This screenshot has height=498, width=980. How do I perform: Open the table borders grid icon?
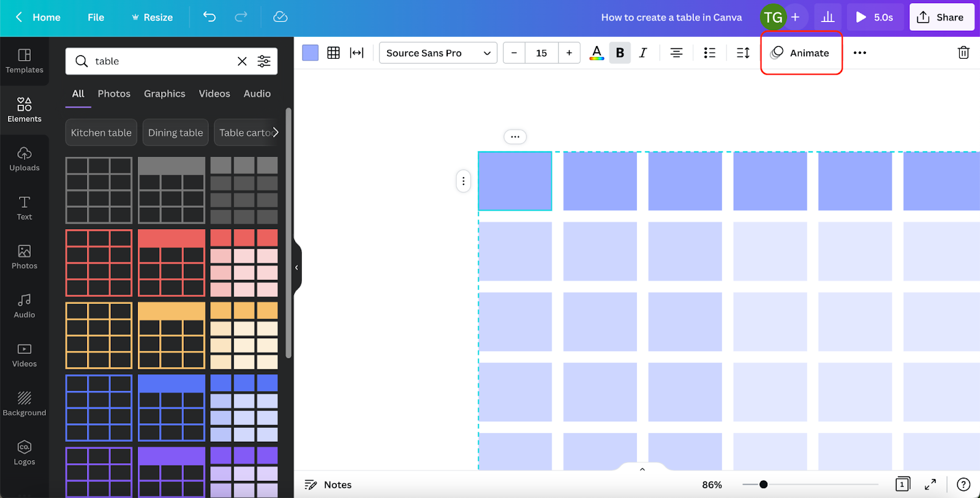pyautogui.click(x=333, y=53)
